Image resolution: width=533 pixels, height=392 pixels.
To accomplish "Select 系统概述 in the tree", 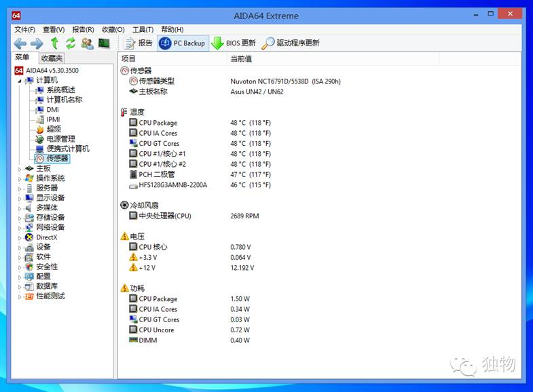I will point(60,90).
